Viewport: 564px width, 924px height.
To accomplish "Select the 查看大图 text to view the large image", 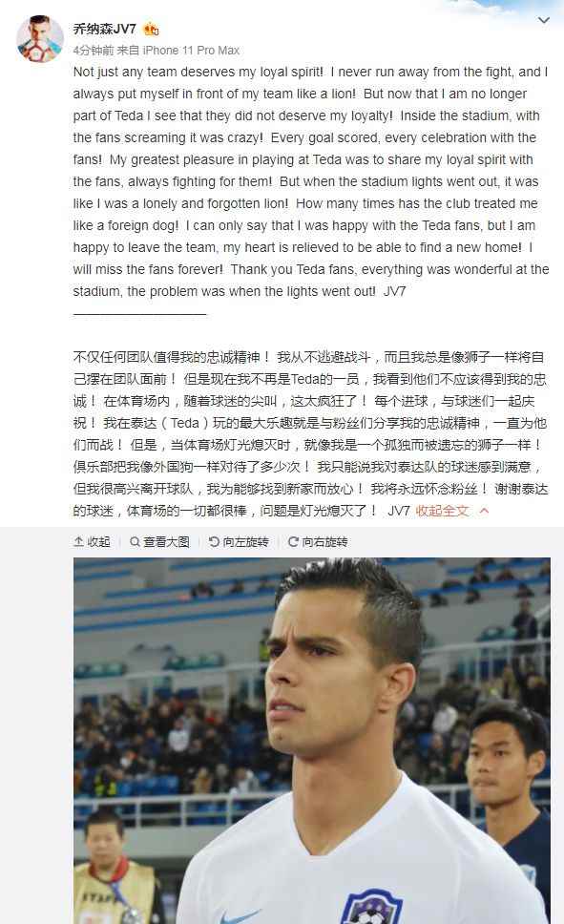I will tap(167, 541).
